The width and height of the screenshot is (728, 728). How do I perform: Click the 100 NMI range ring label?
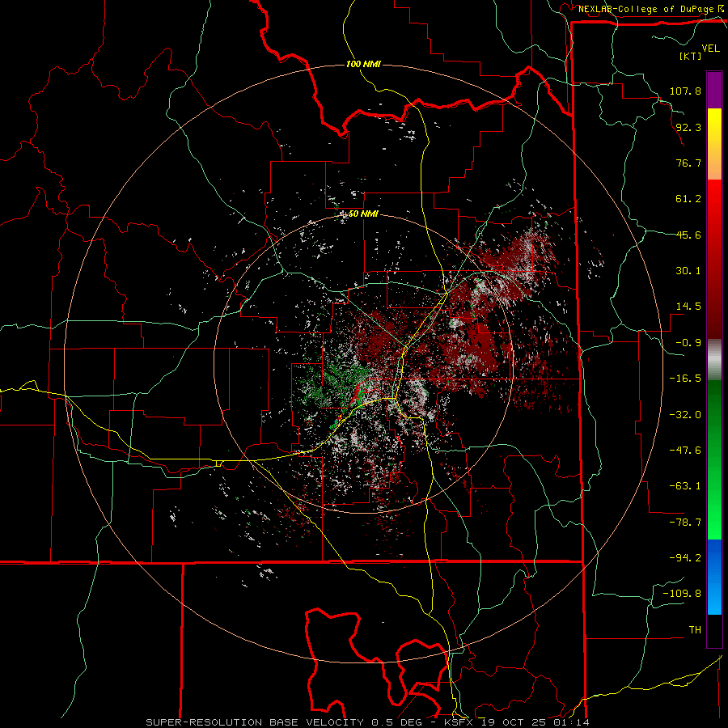363,64
